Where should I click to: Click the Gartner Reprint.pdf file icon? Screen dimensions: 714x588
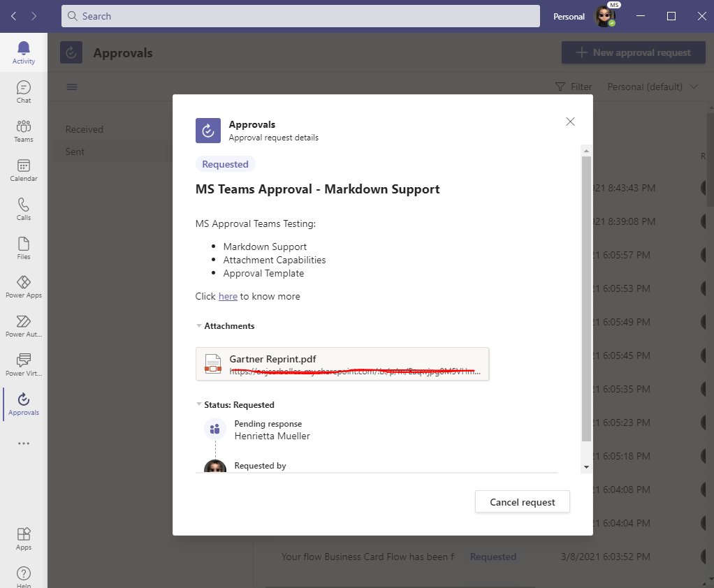coord(212,364)
